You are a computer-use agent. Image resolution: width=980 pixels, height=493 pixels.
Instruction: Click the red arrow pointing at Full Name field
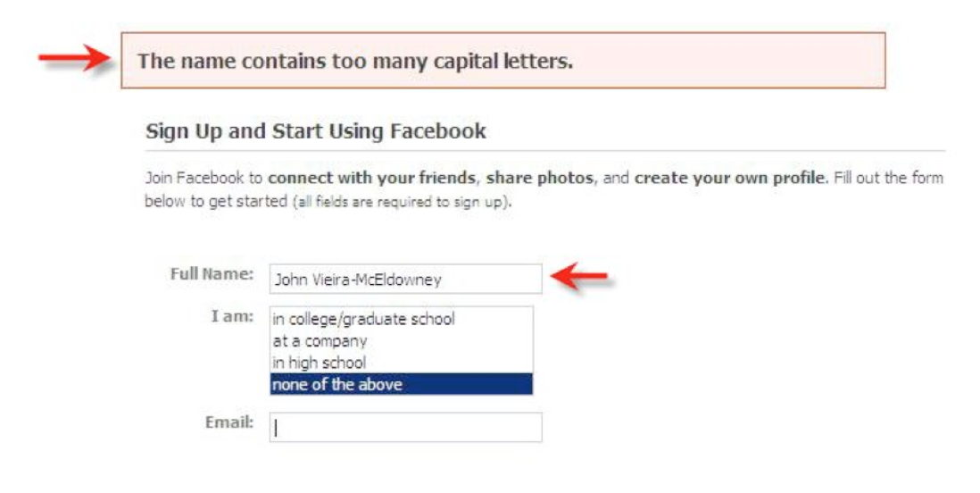579,276
